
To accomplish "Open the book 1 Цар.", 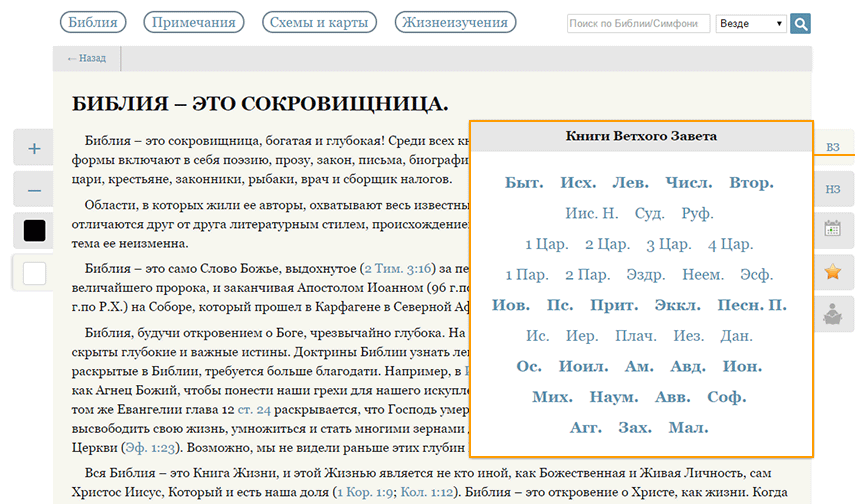I will [x=546, y=244].
